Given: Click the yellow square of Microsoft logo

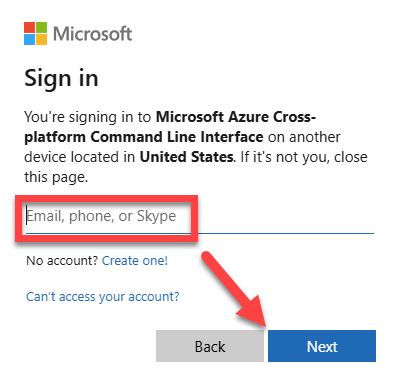Looking at the screenshot, I should [x=41, y=39].
